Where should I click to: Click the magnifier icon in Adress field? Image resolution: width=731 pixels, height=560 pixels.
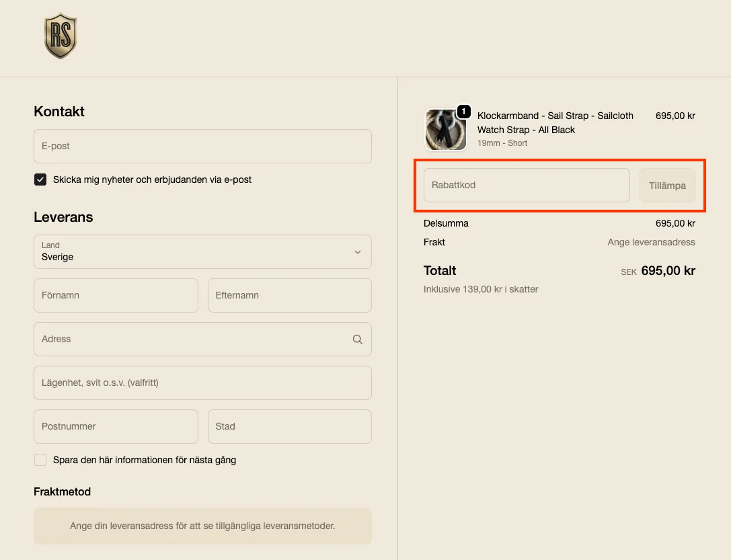[358, 339]
